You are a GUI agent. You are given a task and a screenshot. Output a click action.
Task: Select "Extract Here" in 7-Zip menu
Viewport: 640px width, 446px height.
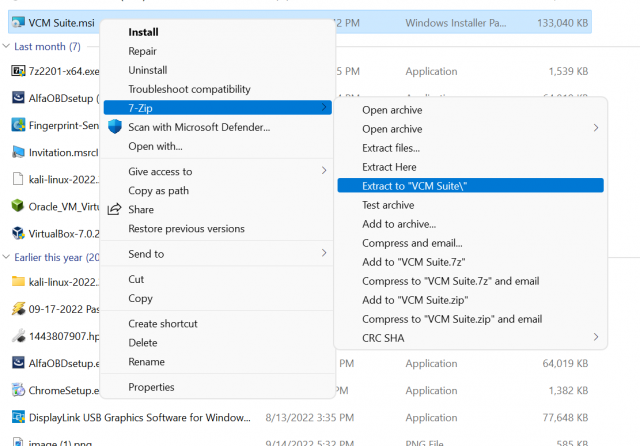pyautogui.click(x=389, y=167)
